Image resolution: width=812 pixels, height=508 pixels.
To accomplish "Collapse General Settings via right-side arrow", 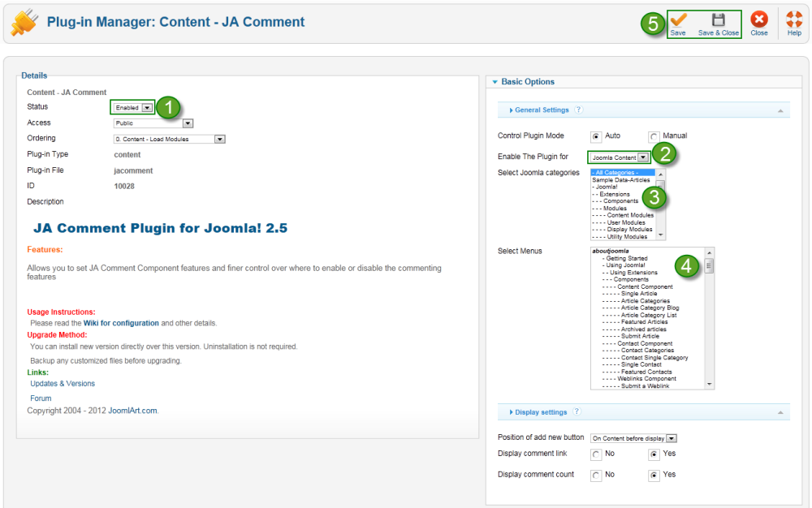I will click(x=780, y=110).
